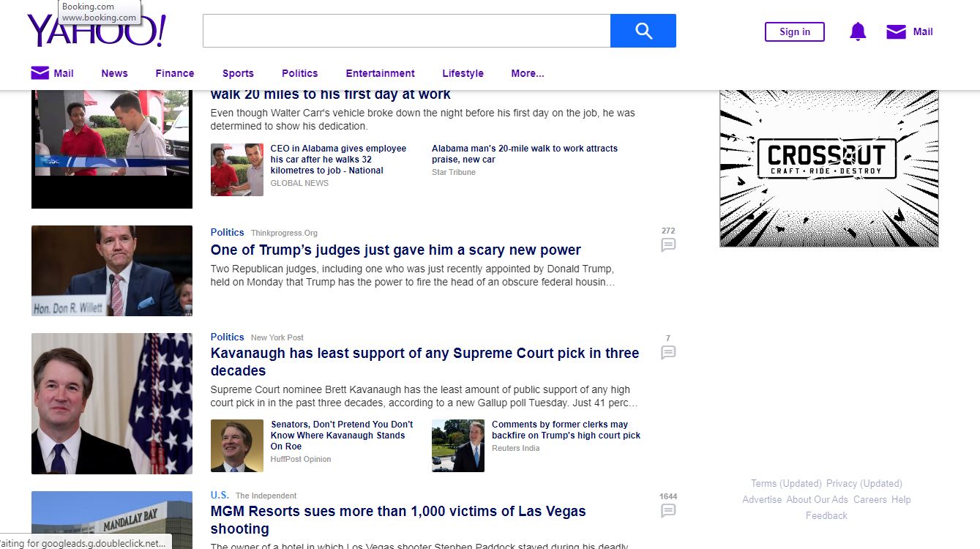Click the Mail envelope icon in navigation bar
Viewport: 980px width, 549px height.
(x=40, y=73)
